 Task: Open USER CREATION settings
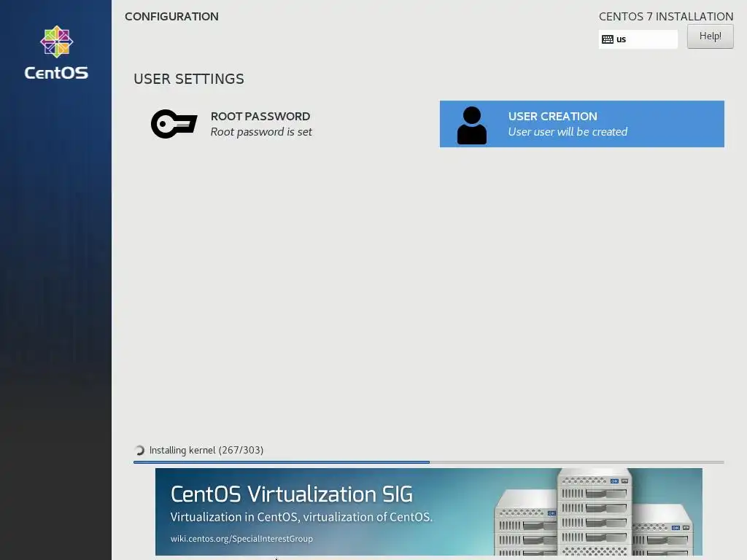coord(581,124)
